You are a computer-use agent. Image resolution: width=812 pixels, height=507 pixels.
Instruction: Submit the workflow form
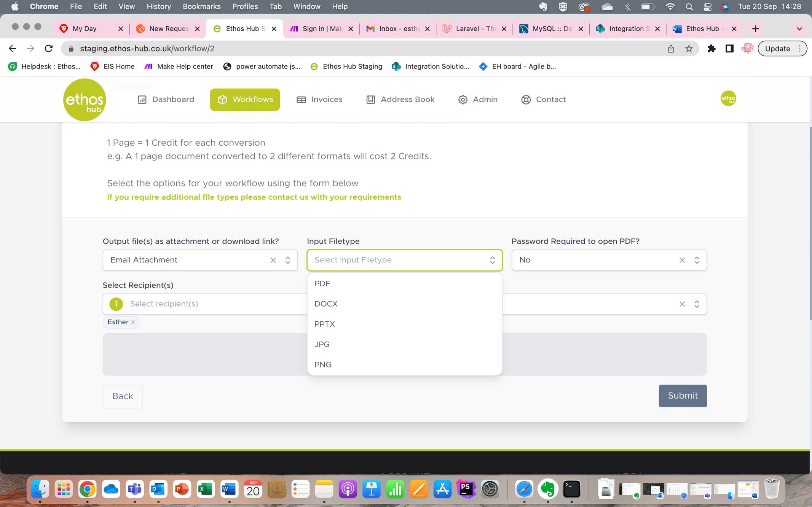pyautogui.click(x=683, y=396)
